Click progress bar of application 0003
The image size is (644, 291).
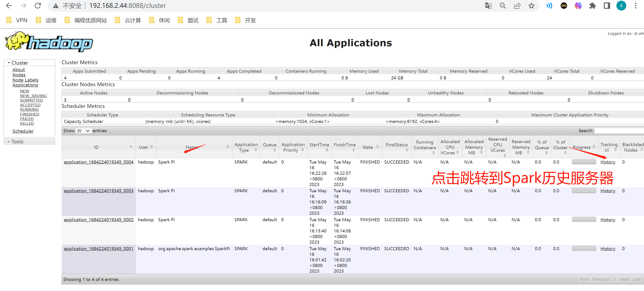tap(584, 190)
